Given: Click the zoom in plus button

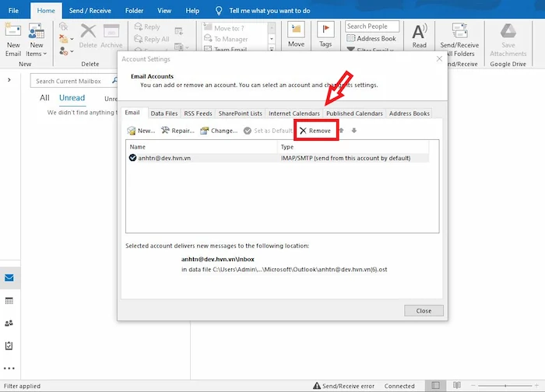Looking at the screenshot, I should tap(537, 386).
